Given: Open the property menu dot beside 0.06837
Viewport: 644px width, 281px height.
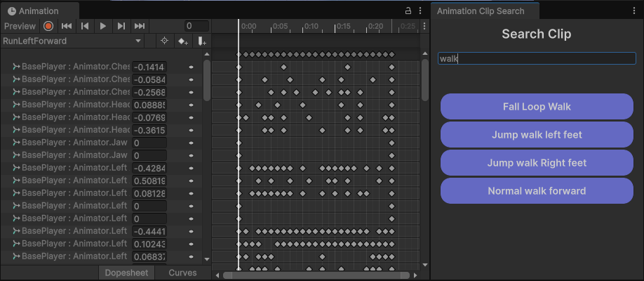Looking at the screenshot, I should 191,256.
